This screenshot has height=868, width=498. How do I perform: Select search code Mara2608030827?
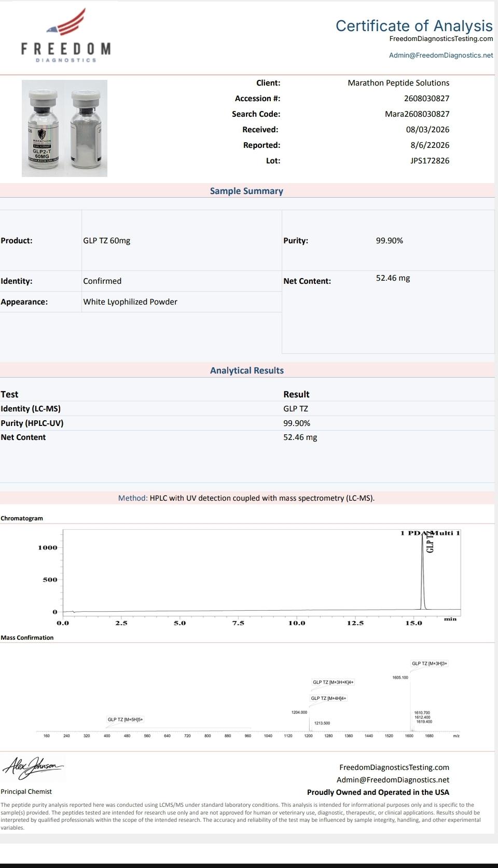[417, 114]
